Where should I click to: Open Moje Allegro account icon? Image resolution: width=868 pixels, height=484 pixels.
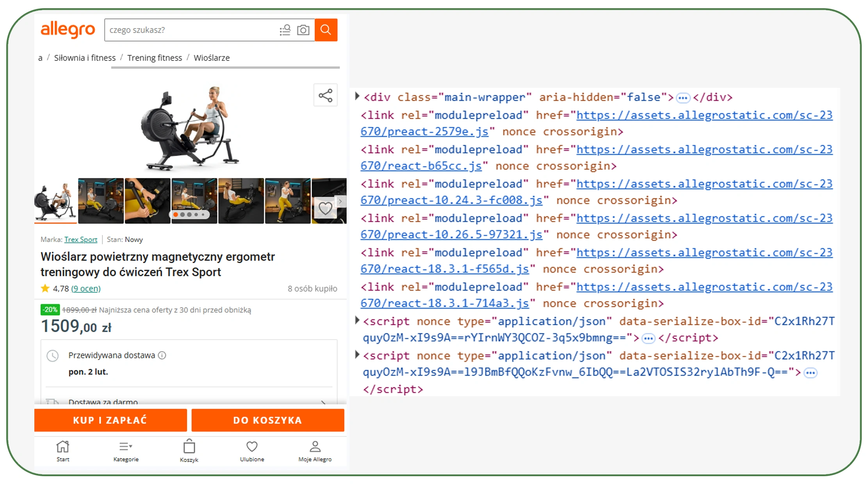[x=315, y=451]
